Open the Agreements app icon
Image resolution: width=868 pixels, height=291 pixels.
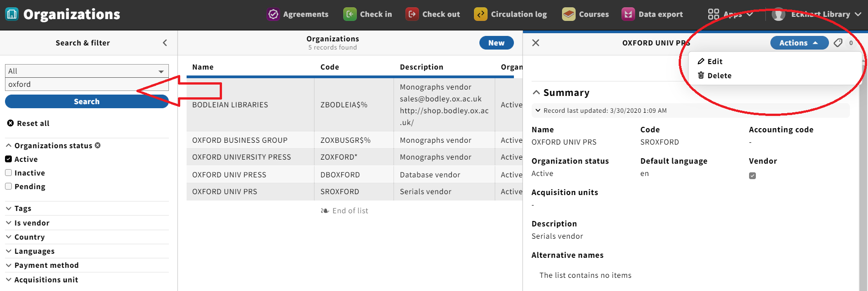pyautogui.click(x=273, y=14)
